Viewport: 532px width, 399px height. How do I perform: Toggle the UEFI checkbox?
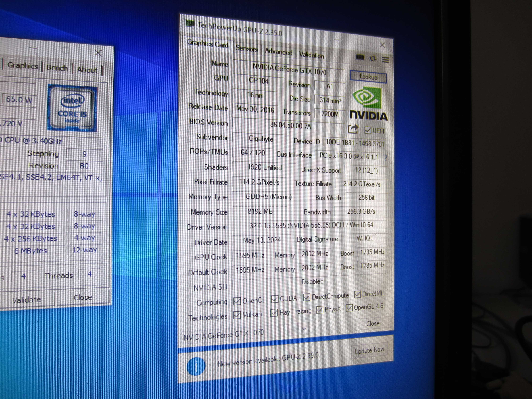pyautogui.click(x=367, y=130)
